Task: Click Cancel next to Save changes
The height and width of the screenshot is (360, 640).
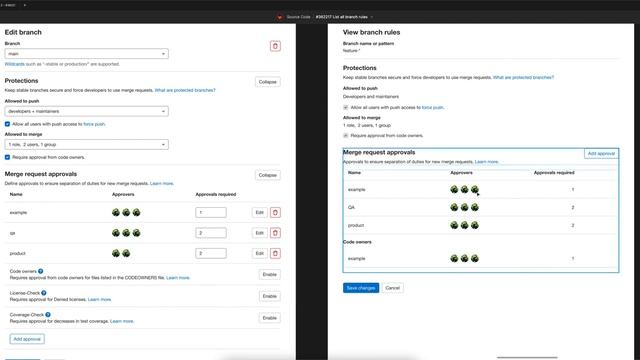Action: (393, 288)
